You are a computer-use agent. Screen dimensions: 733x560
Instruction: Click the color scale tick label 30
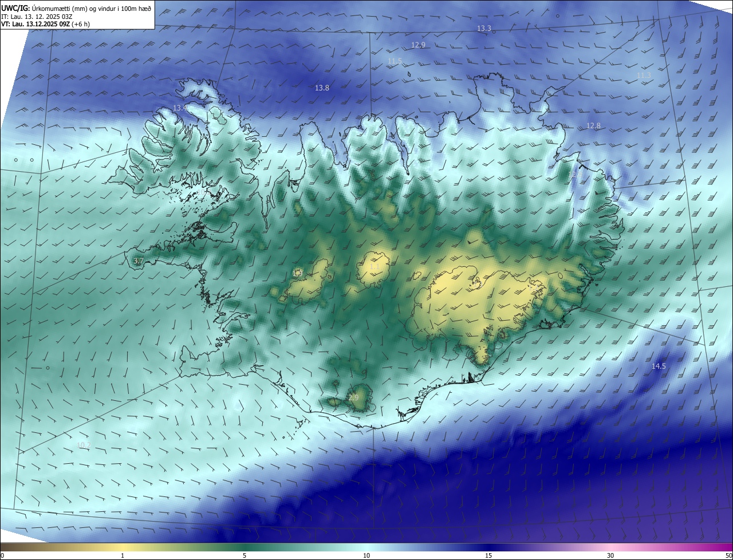point(610,556)
